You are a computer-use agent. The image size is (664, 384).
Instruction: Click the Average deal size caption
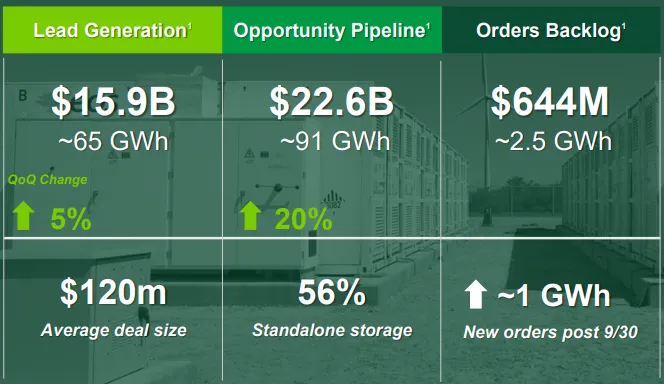coord(113,330)
